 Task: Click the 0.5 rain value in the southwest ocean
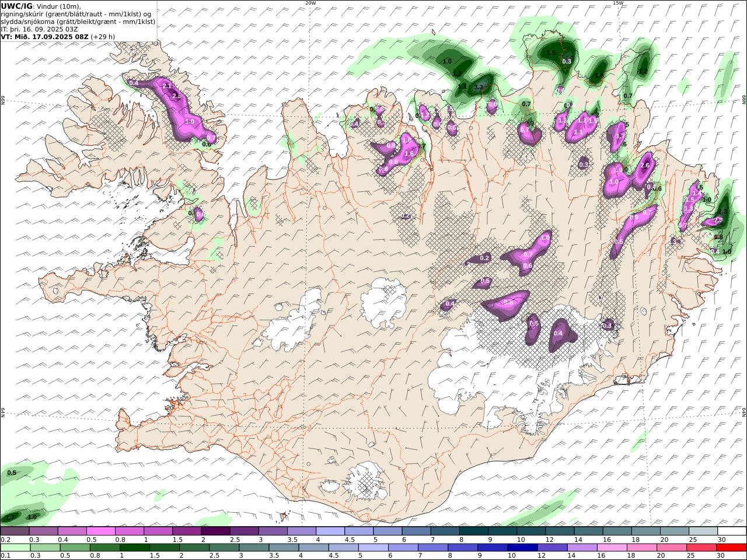[x=12, y=473]
